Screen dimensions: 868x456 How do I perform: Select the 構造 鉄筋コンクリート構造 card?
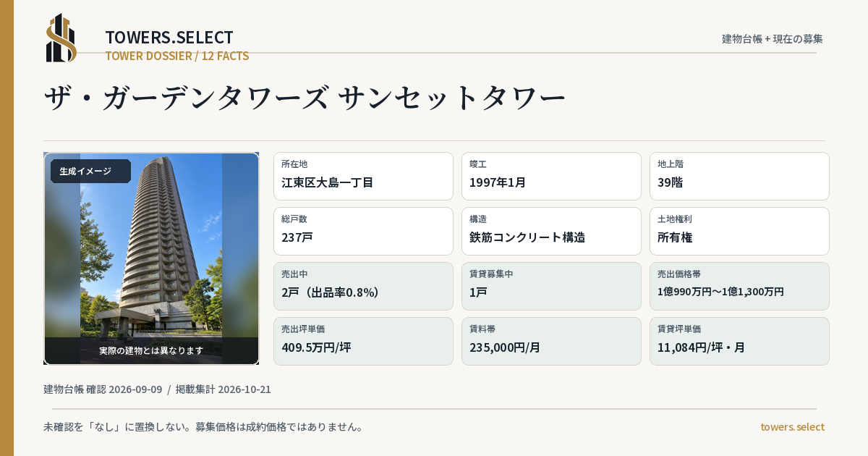point(551,231)
